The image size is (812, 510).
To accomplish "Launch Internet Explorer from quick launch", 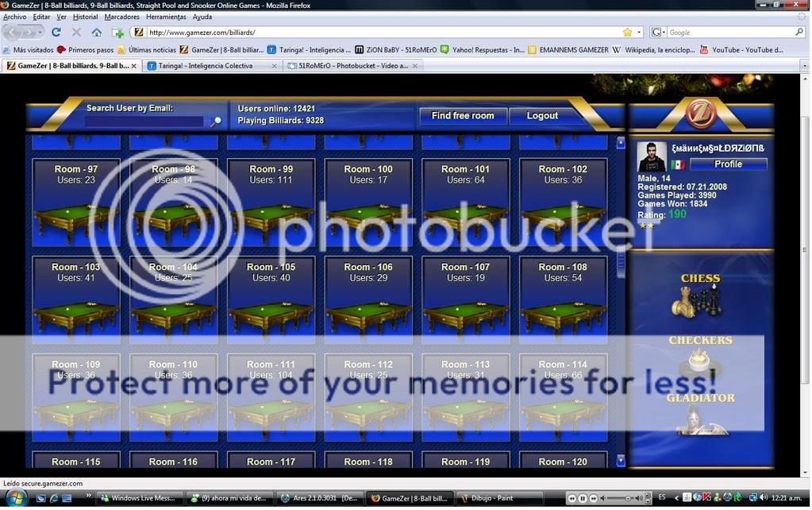I will [x=54, y=499].
